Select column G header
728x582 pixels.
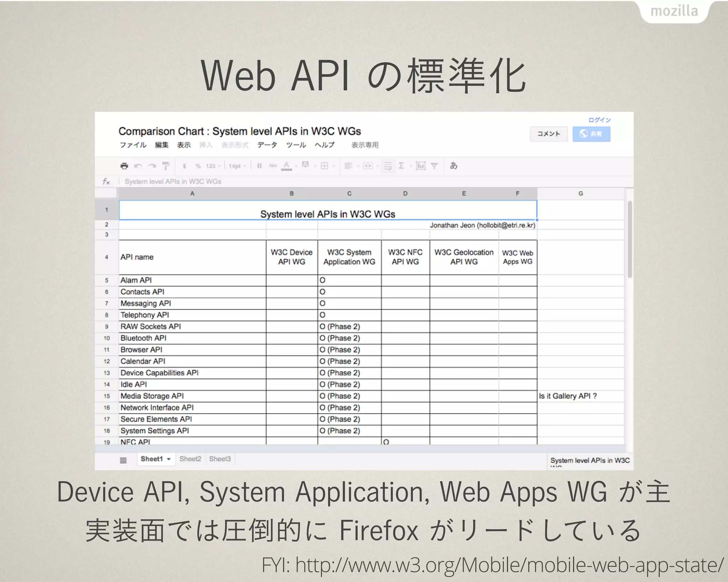[x=580, y=194]
